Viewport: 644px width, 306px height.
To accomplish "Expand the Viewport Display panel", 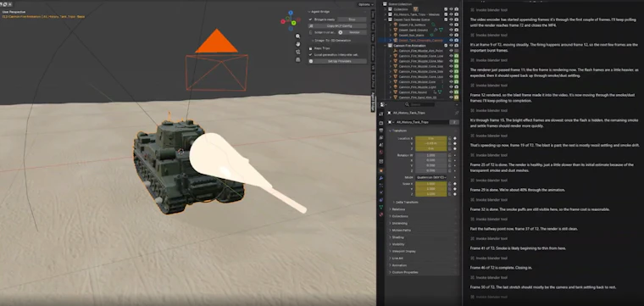I will pyautogui.click(x=403, y=251).
